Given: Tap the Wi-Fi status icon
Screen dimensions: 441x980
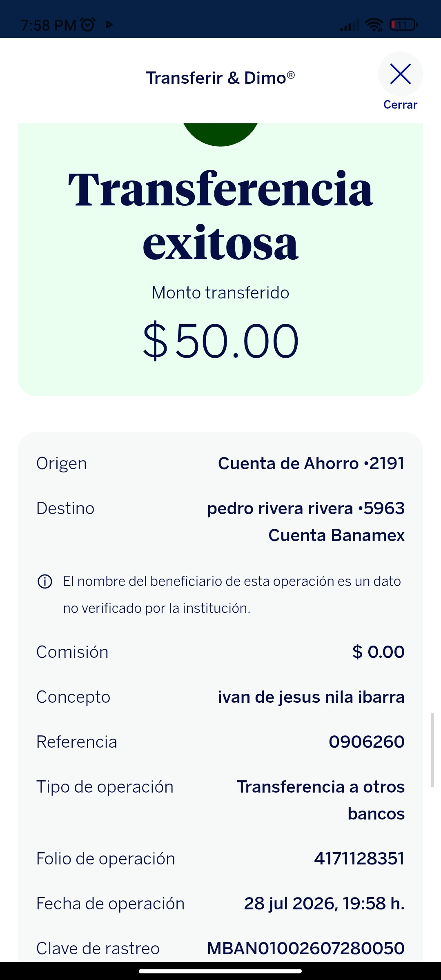Looking at the screenshot, I should 374,25.
